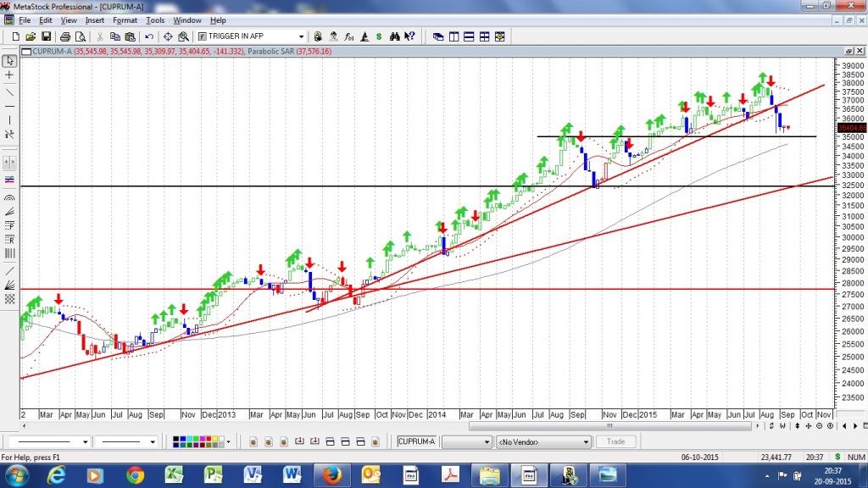The width and height of the screenshot is (868, 488).
Task: Select the Horizontal Line tool
Action: point(9,106)
